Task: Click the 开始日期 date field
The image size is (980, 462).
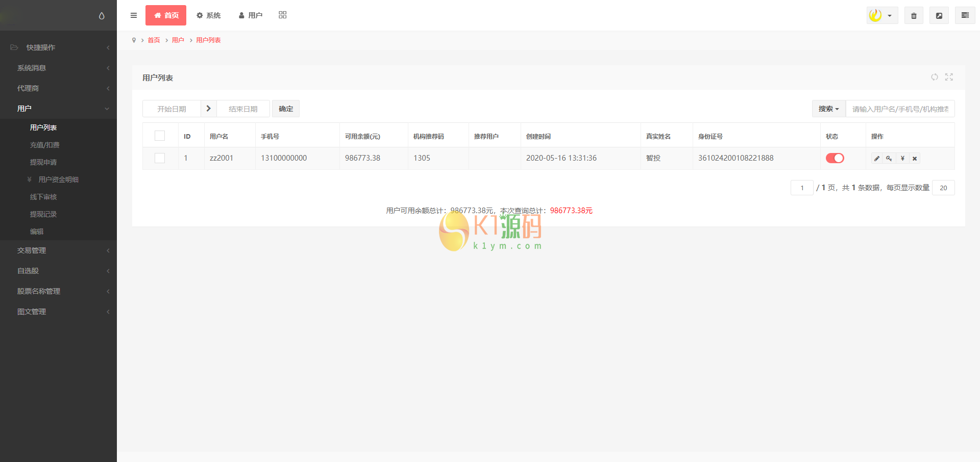Action: (171, 109)
